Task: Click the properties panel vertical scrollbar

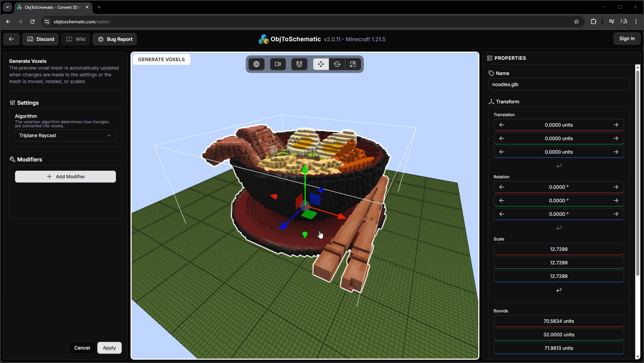Action: [x=638, y=173]
